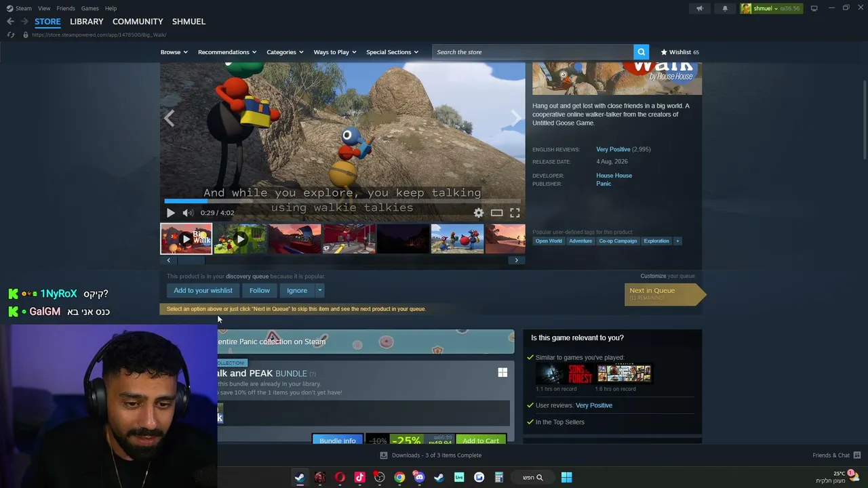Open the Downloads status bar entry
Image resolution: width=868 pixels, height=488 pixels.
point(431,455)
